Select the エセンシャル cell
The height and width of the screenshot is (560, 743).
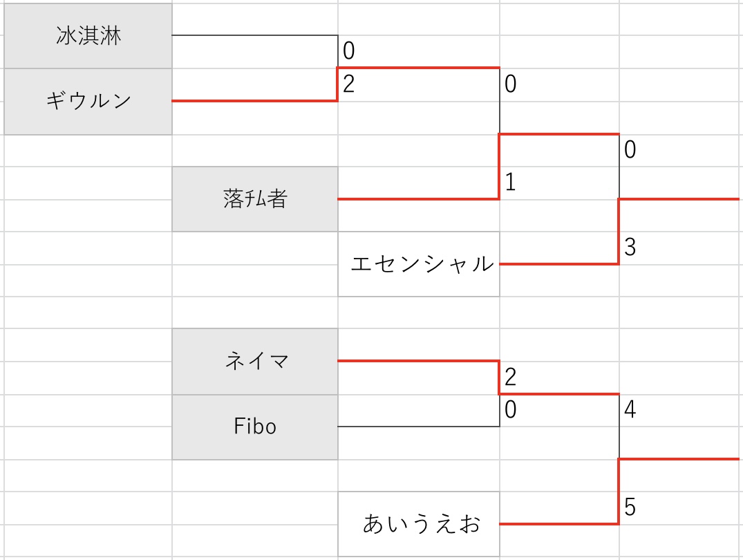tap(419, 264)
